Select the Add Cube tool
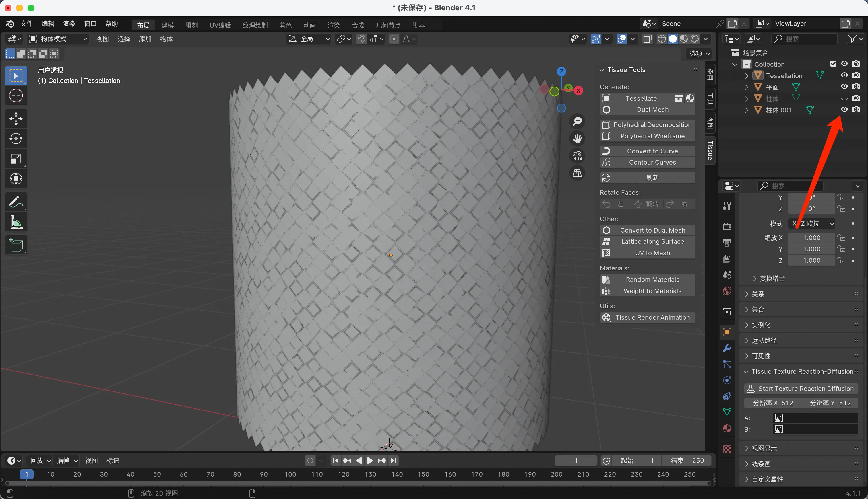Screen dimensions: 868x499 click(16, 245)
